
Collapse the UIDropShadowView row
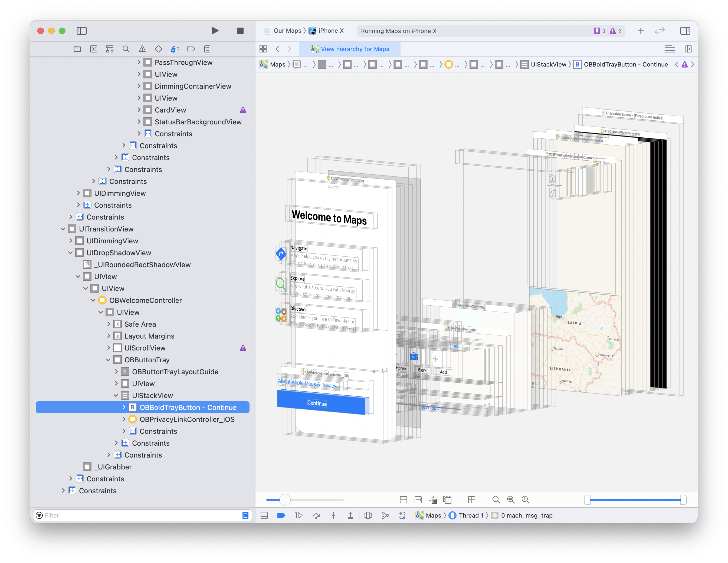71,253
